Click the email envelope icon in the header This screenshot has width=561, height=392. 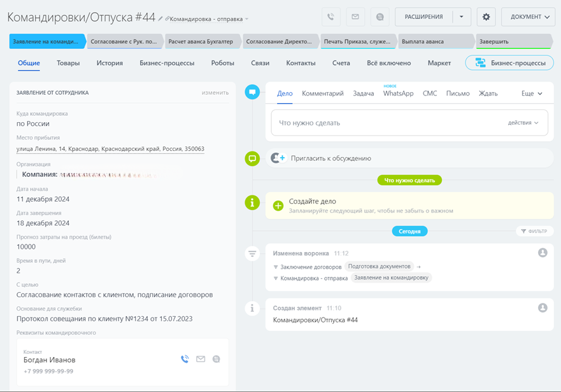pyautogui.click(x=355, y=17)
